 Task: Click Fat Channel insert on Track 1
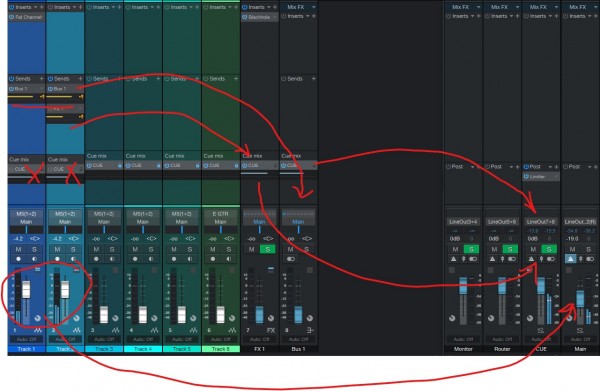[27, 17]
